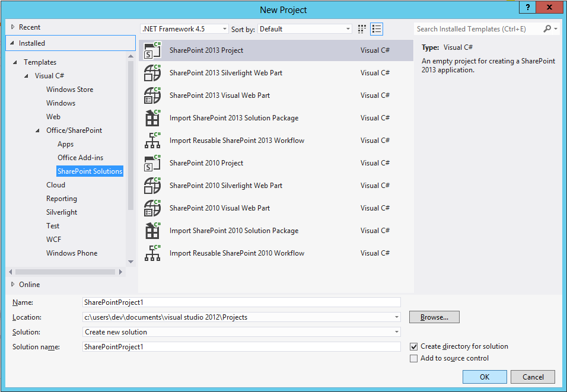Click the SharePoint 2010 Silverlight Web Part icon

152,186
